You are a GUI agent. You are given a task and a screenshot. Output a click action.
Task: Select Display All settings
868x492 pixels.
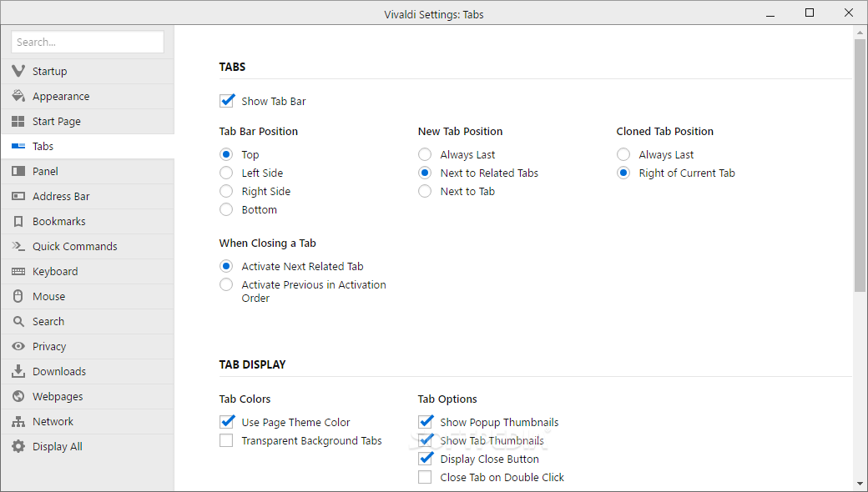88,446
